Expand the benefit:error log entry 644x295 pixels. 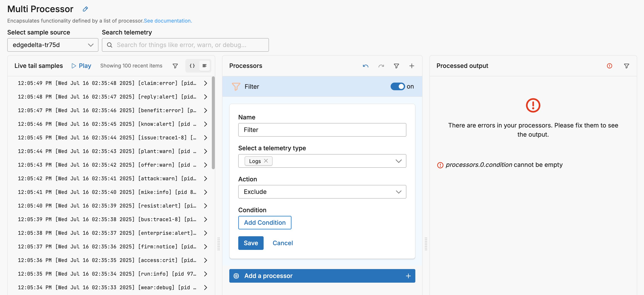tap(205, 110)
